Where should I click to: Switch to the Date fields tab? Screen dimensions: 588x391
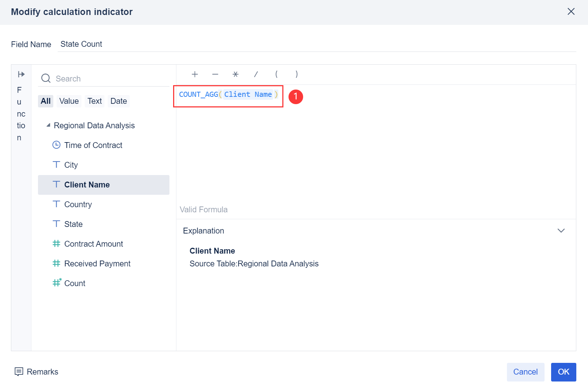(119, 101)
